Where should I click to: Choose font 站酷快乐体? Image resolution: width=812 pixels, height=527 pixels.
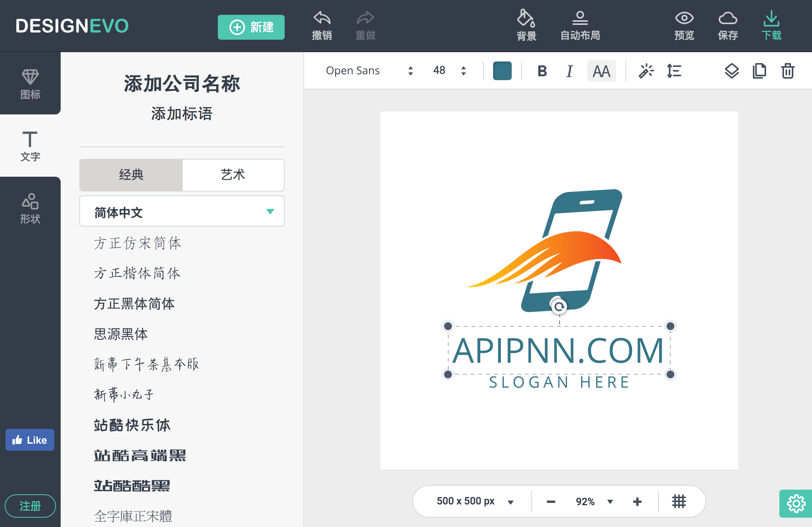click(132, 425)
